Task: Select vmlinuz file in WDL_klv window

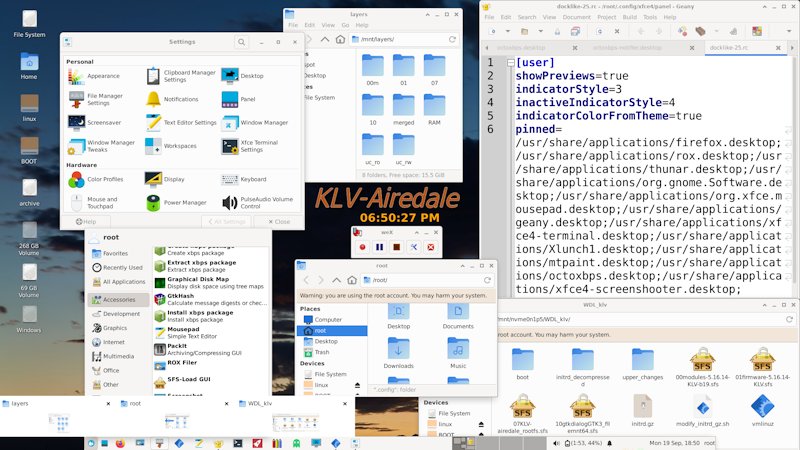Action: coord(762,412)
